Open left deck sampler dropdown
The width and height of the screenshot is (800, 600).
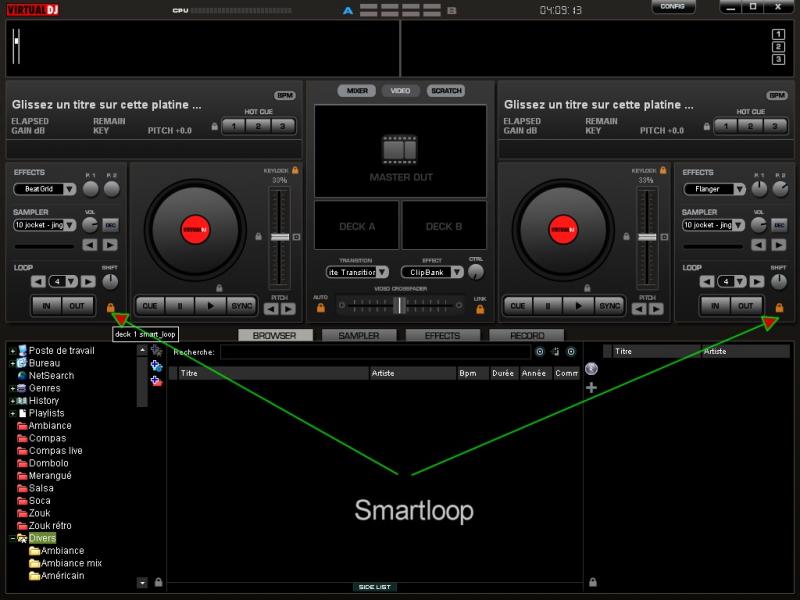(45, 225)
